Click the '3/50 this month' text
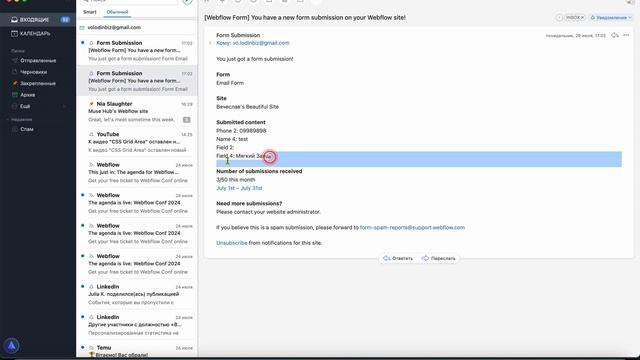 236,180
